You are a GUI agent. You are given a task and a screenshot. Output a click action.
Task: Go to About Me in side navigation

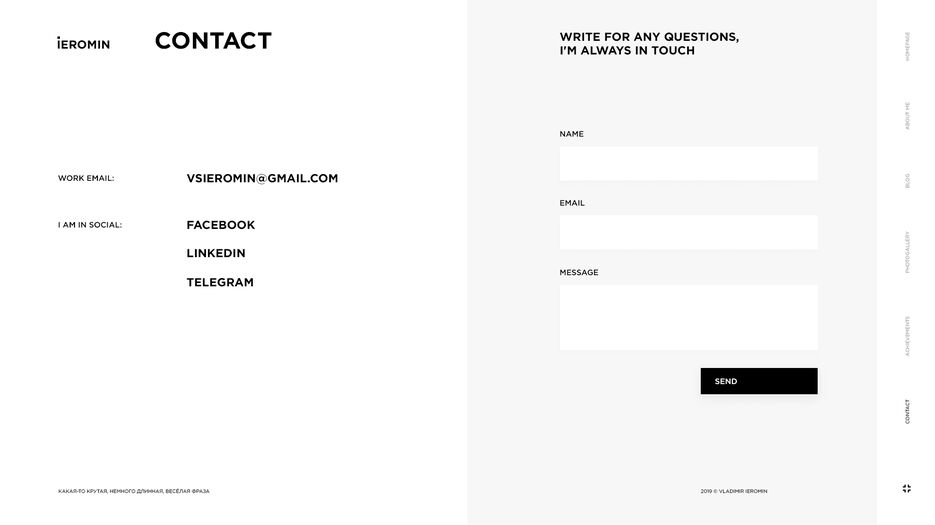[x=908, y=116]
